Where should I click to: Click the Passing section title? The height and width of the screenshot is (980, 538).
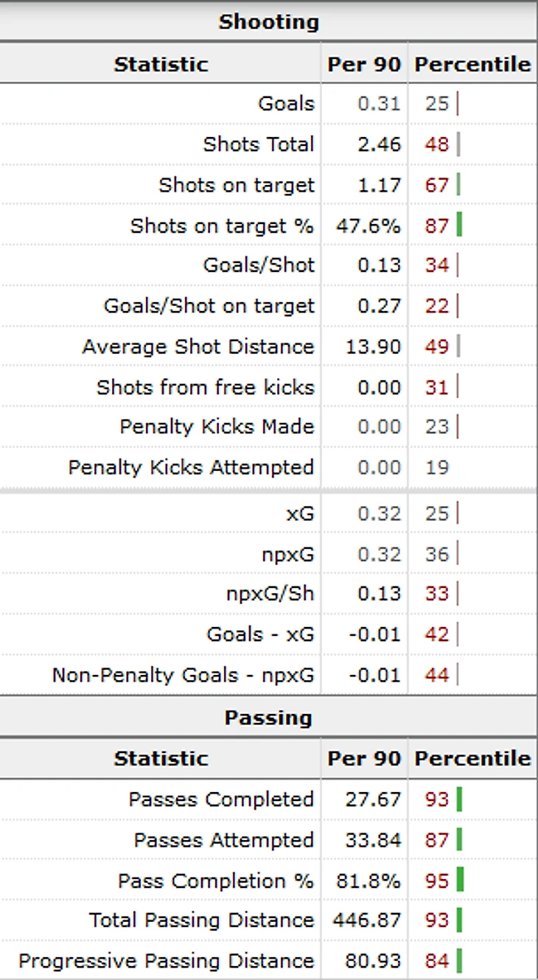click(268, 718)
